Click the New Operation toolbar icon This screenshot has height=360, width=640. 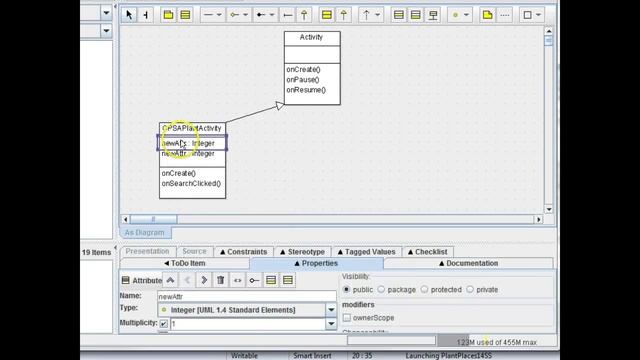click(x=416, y=15)
